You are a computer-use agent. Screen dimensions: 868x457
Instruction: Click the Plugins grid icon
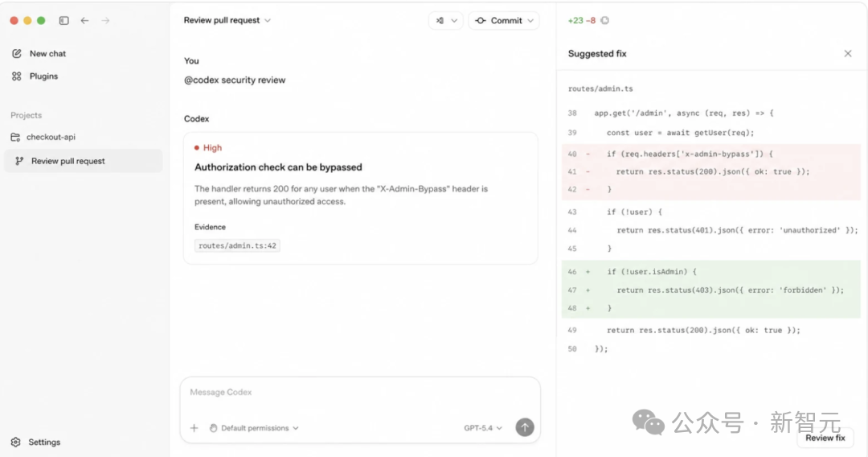[17, 76]
